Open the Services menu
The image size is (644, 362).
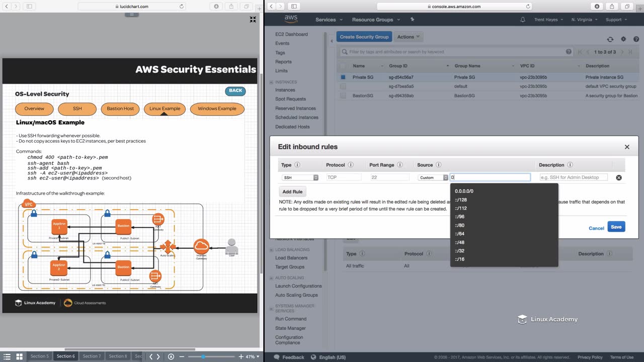[329, 20]
